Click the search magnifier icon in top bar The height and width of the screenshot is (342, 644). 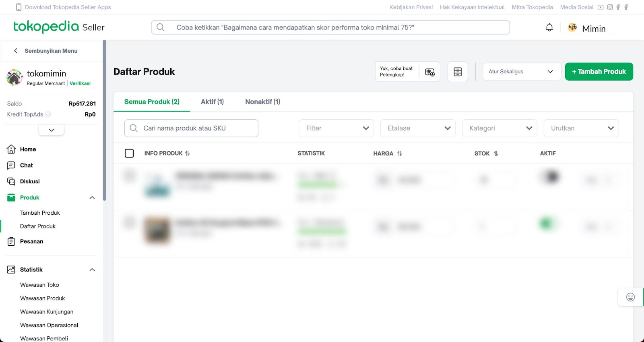tap(161, 27)
